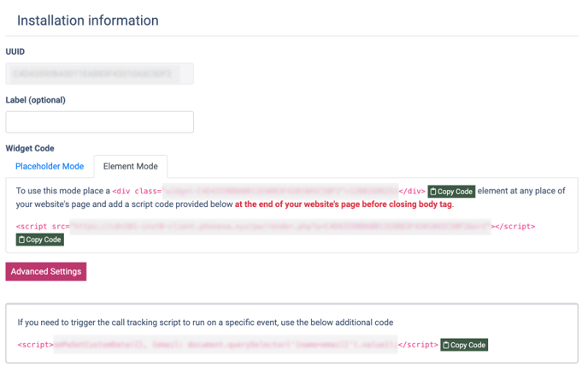Viewport: 588px width, 373px height.
Task: Click the clipboard icon below the script src line
Action: tap(22, 240)
